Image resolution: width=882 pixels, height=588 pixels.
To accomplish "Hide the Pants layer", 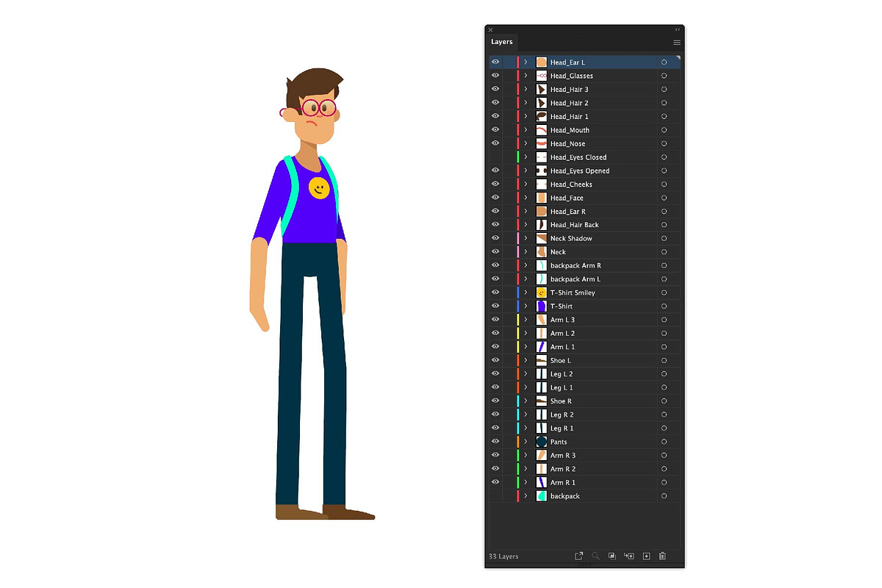I will pyautogui.click(x=495, y=442).
